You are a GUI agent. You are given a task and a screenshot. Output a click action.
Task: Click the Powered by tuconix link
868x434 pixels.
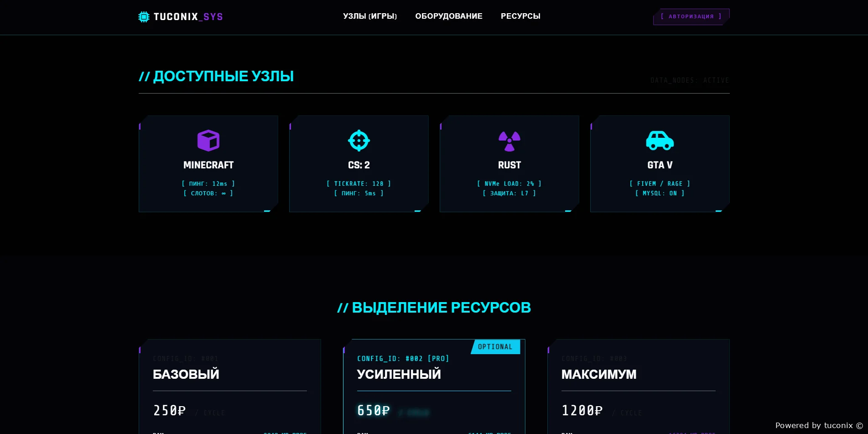click(x=818, y=425)
